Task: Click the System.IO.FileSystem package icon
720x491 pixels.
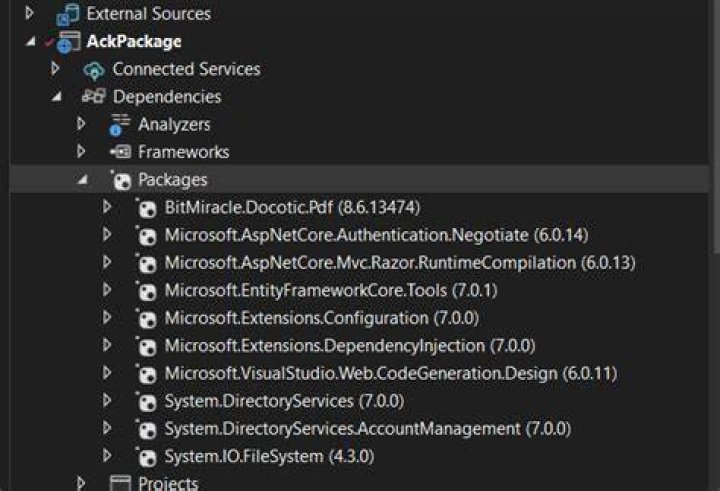Action: pyautogui.click(x=147, y=457)
